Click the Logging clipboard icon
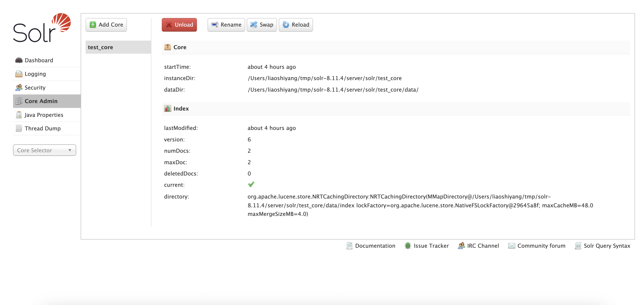 click(x=19, y=74)
